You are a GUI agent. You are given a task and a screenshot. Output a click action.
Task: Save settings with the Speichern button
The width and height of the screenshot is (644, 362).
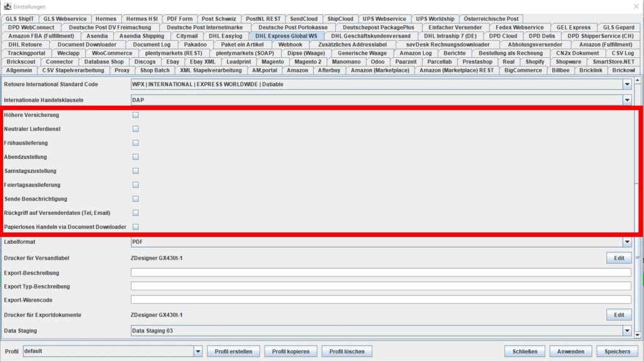tap(617, 351)
